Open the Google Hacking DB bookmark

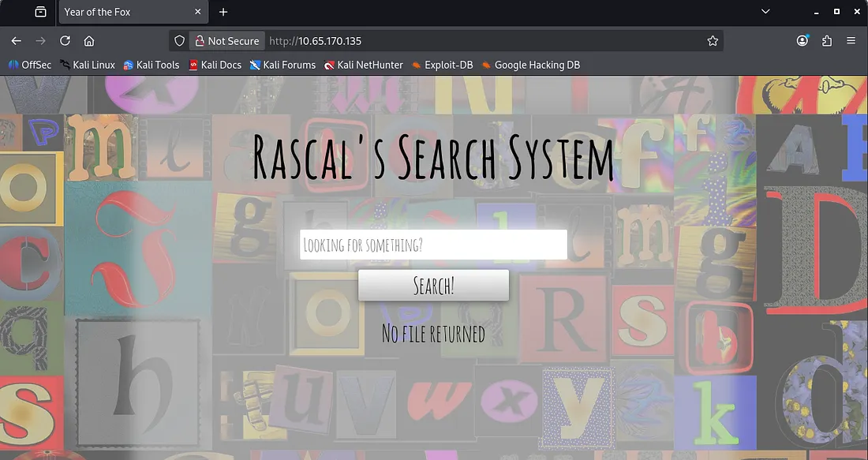[x=530, y=65]
